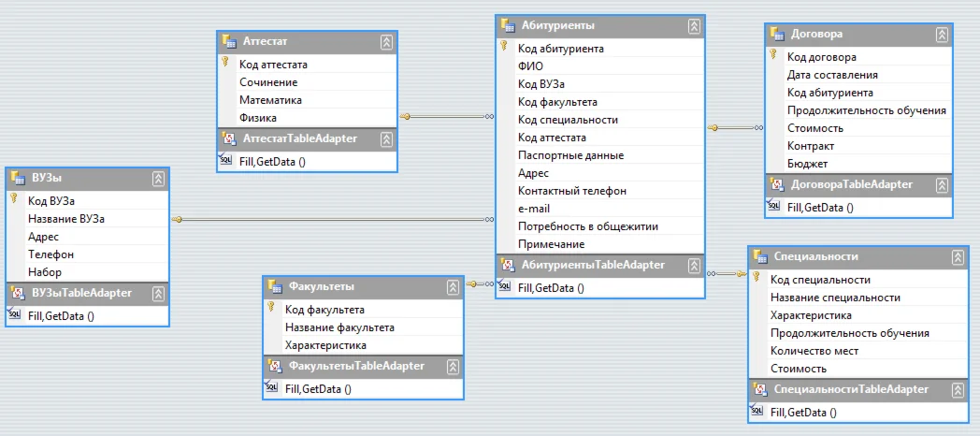Collapse the Договора table

(x=942, y=35)
